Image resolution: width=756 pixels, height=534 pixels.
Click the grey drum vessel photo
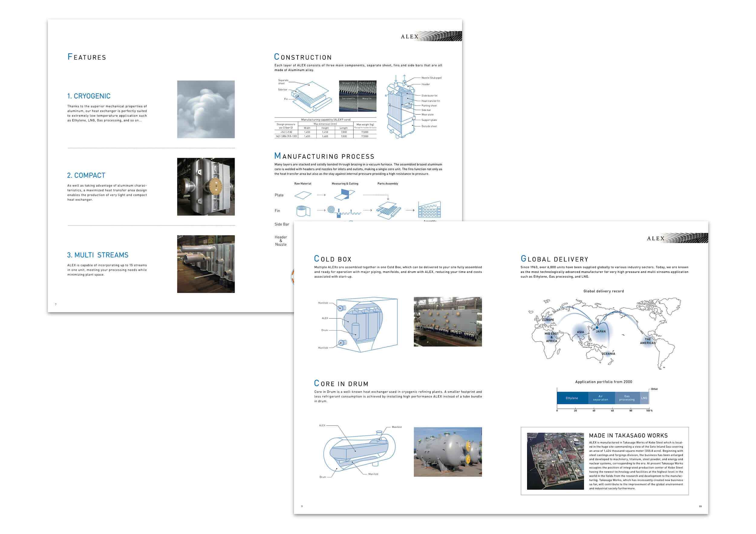coord(448,452)
